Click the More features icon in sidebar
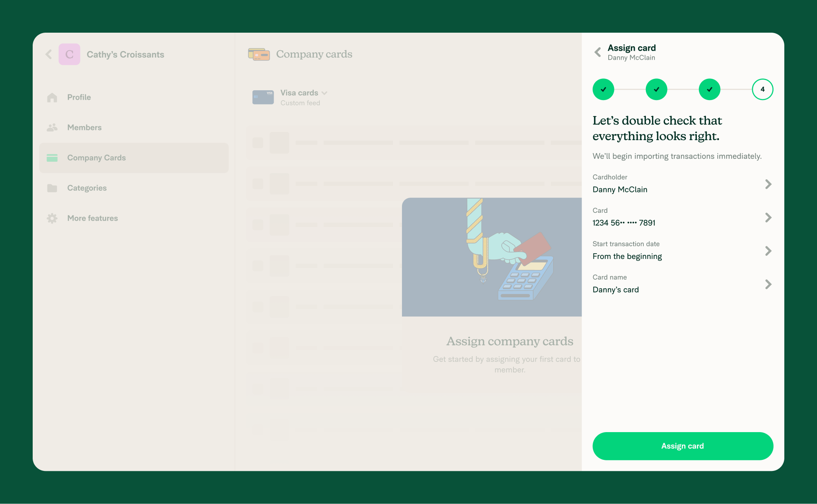The image size is (817, 504). (x=53, y=218)
